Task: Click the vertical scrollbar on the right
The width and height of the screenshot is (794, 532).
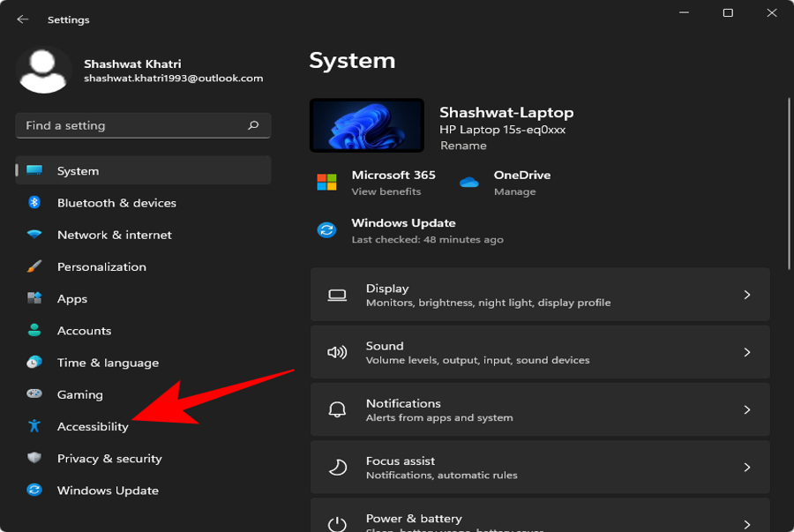Action: coord(790,184)
